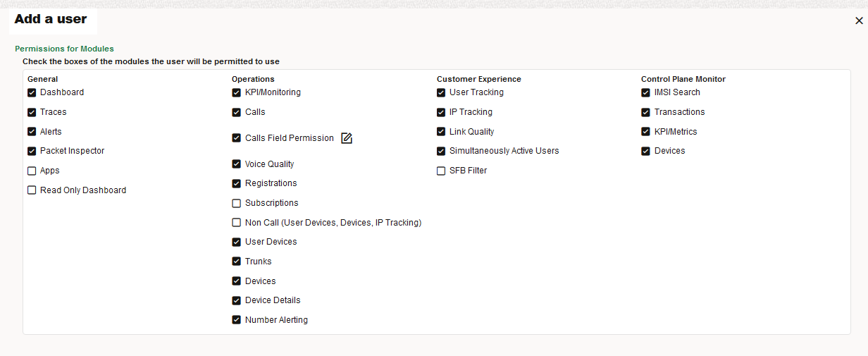Enable the SFB Filter checkbox

(x=441, y=171)
